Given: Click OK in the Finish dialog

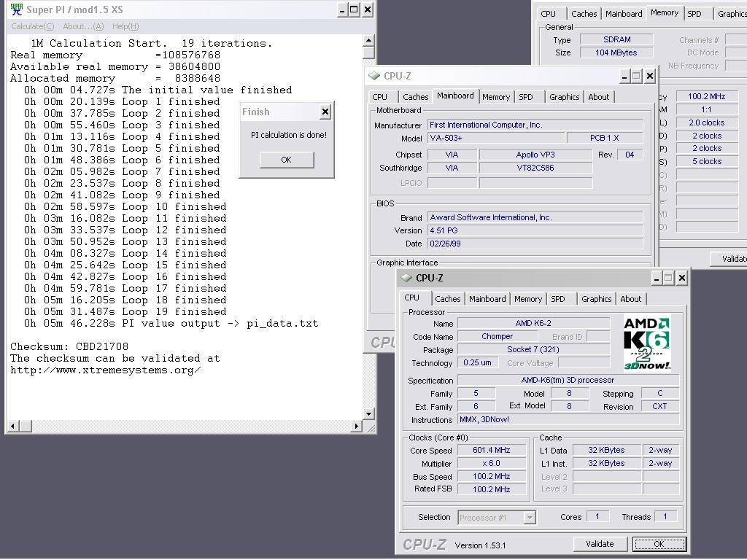Looking at the screenshot, I should coord(286,160).
